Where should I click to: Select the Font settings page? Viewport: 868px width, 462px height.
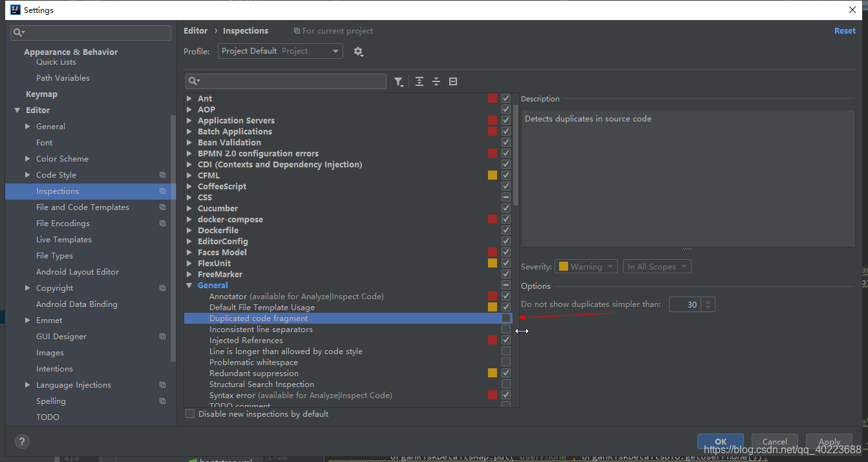tap(45, 143)
